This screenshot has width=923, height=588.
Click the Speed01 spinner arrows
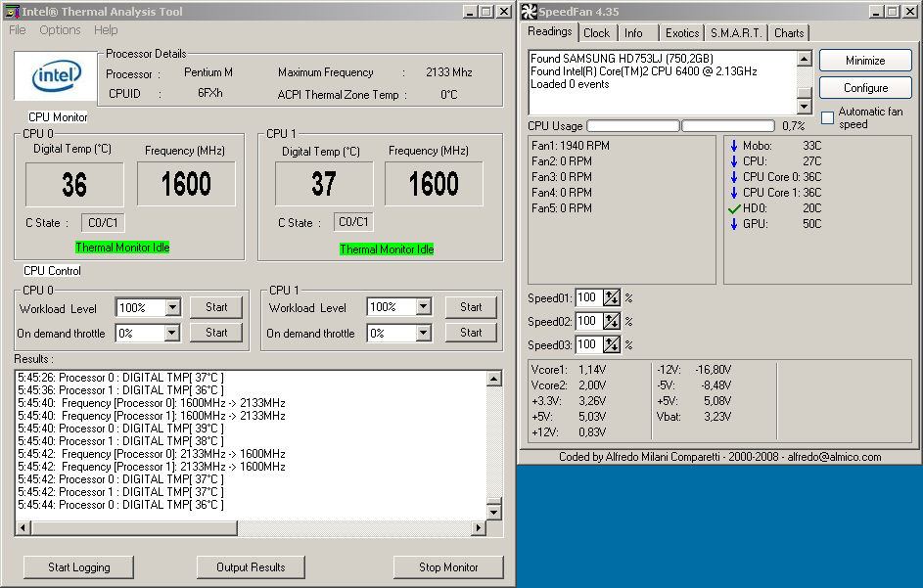[612, 297]
